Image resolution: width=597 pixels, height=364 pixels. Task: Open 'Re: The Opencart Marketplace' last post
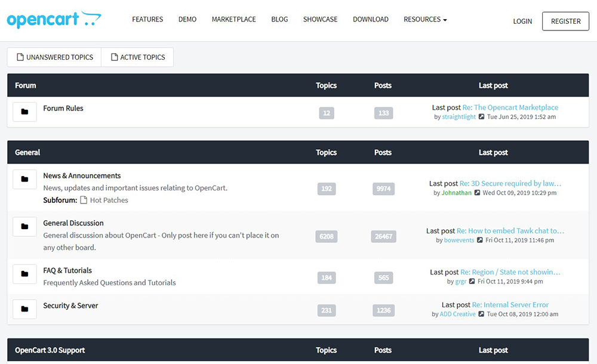[x=510, y=107]
